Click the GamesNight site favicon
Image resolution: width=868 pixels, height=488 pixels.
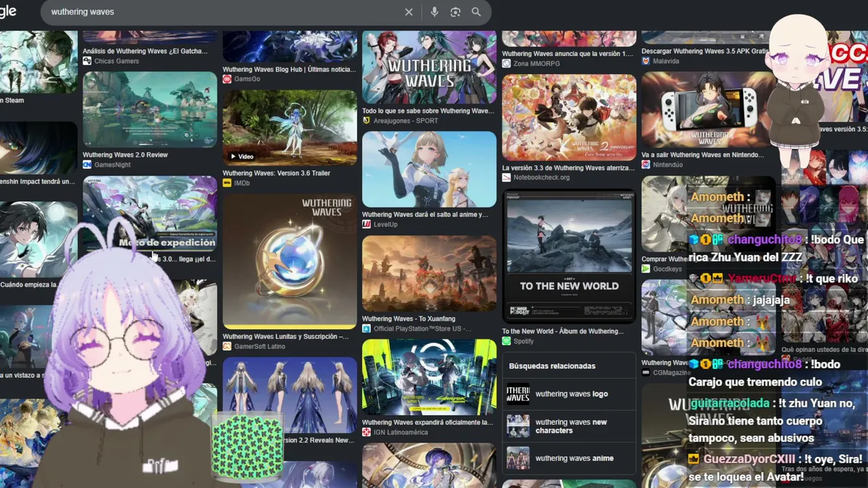87,165
